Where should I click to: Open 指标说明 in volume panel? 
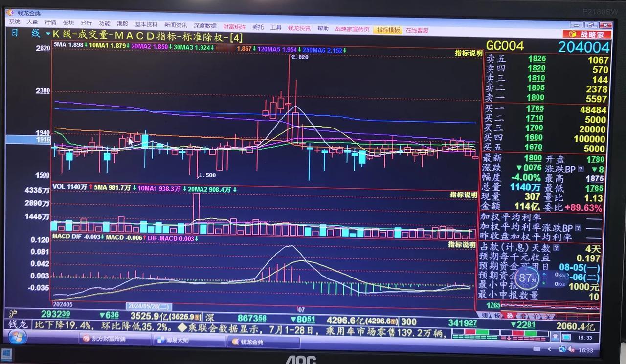click(x=463, y=195)
